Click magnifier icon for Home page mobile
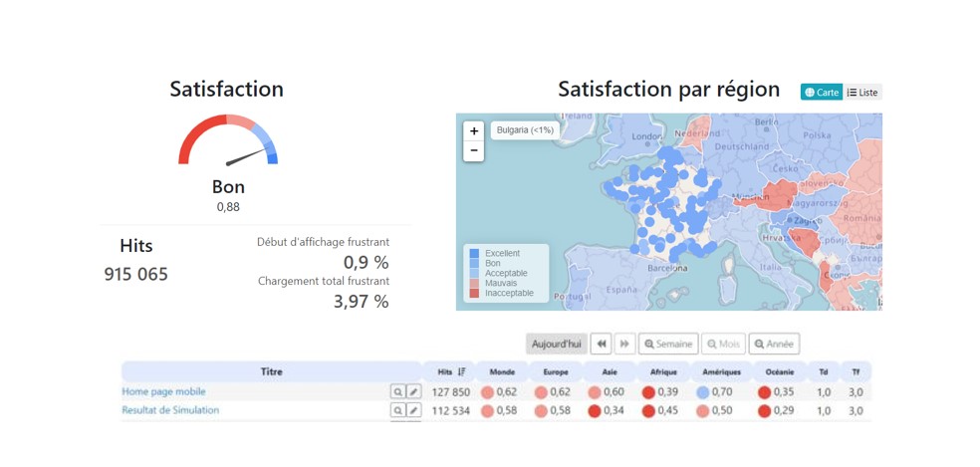The width and height of the screenshot is (980, 467). pos(397,392)
